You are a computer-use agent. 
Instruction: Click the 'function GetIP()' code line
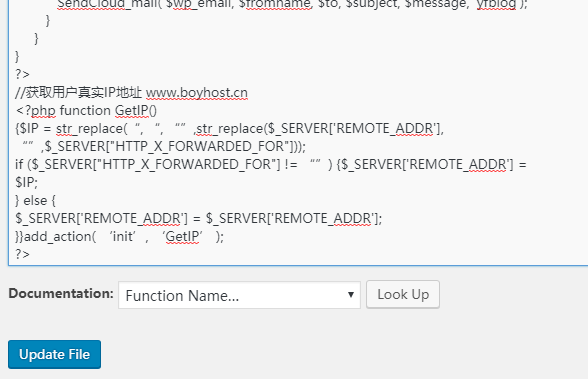(86, 111)
